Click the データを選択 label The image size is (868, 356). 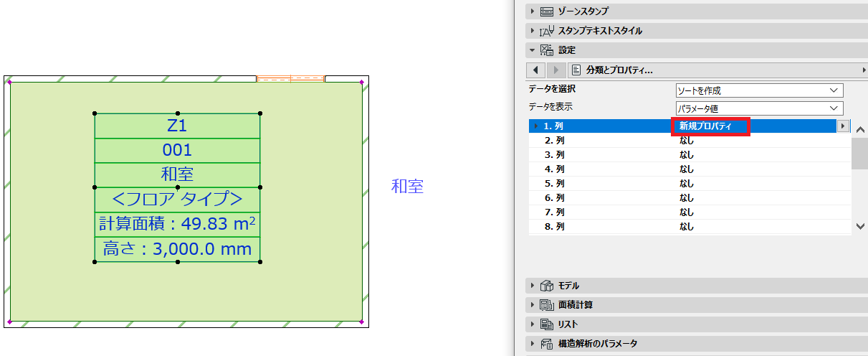coord(552,90)
